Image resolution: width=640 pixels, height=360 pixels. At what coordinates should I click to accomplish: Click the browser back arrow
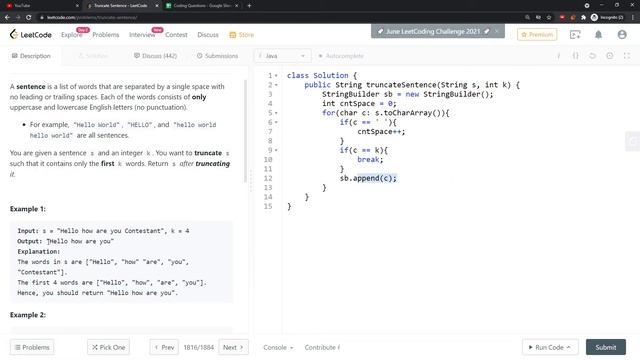tap(7, 17)
